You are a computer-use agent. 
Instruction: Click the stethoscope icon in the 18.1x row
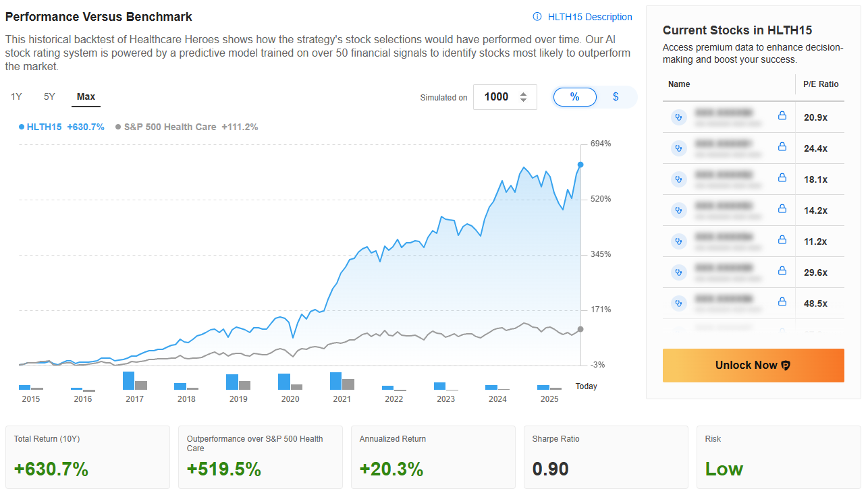(678, 179)
